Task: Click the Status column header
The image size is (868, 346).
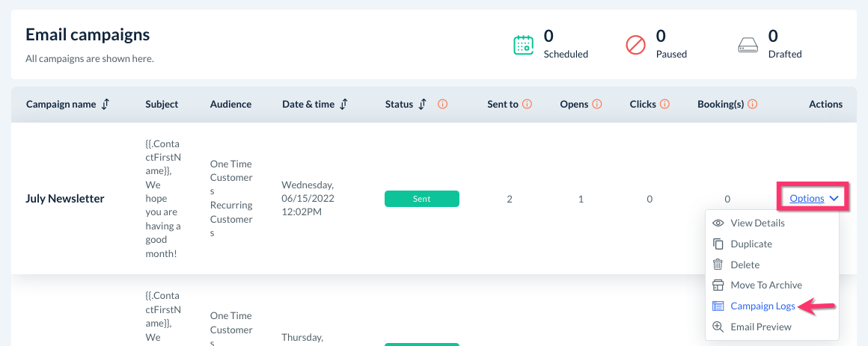Action: click(x=399, y=104)
